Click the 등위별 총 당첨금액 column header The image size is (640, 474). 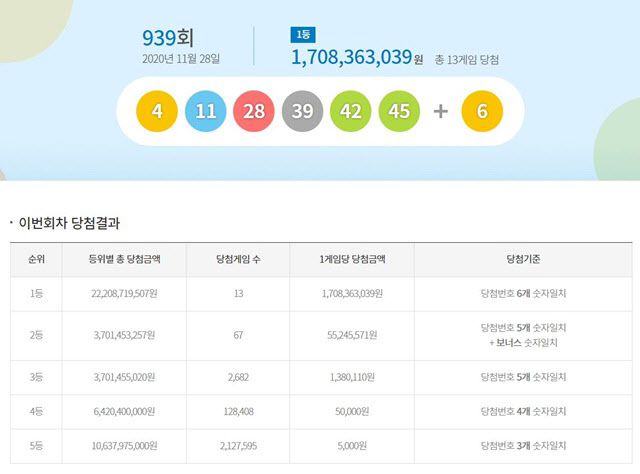click(x=124, y=259)
